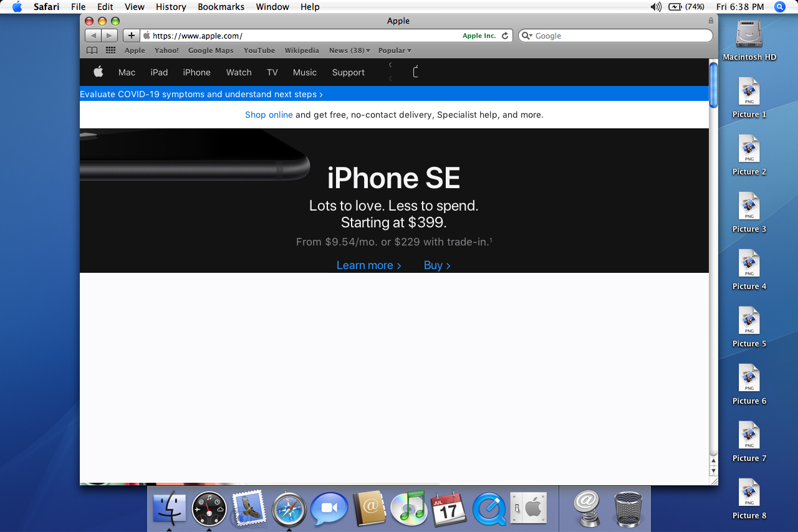Image resolution: width=798 pixels, height=532 pixels.
Task: Click the @ spring icon in the Dock
Action: click(586, 508)
